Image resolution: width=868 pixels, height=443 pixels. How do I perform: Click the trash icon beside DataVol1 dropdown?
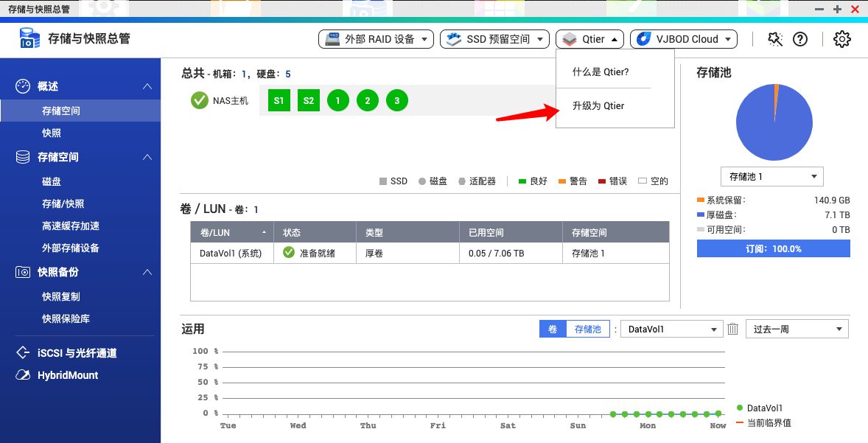coord(733,329)
